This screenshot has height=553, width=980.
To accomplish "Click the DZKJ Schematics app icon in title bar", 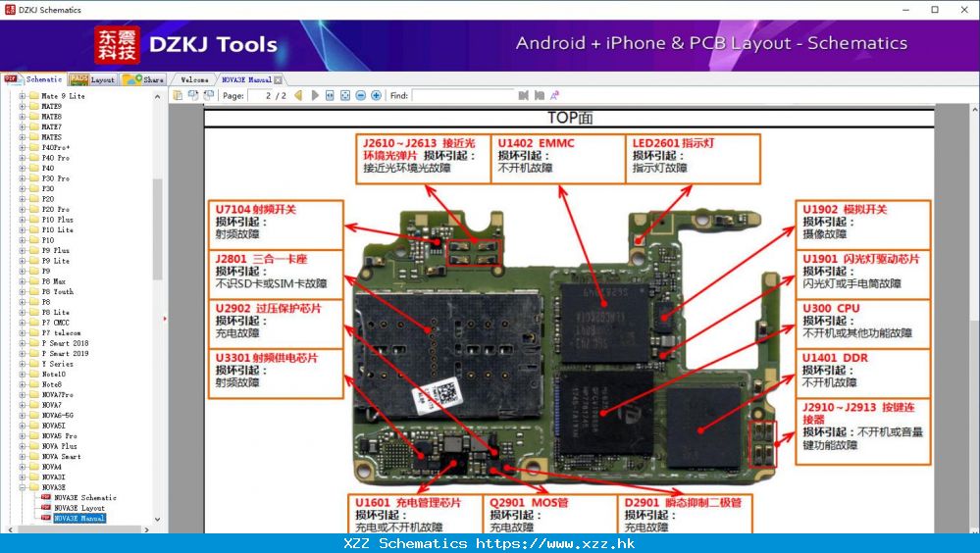I will 10,10.
